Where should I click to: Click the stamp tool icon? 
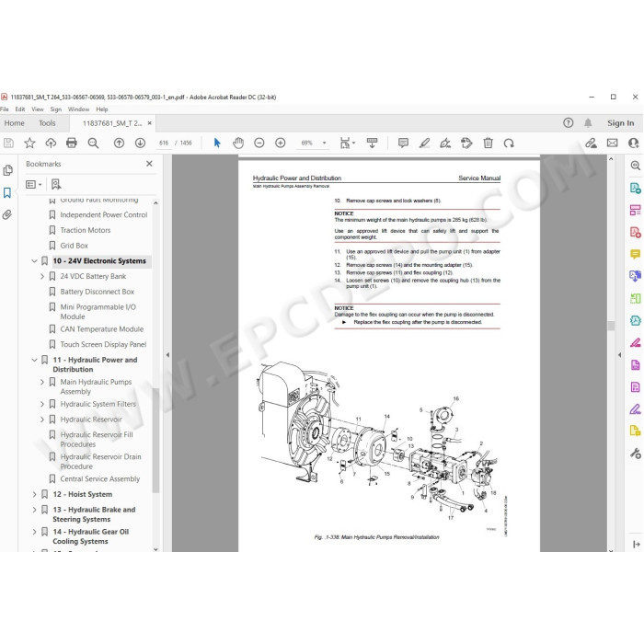[x=466, y=143]
